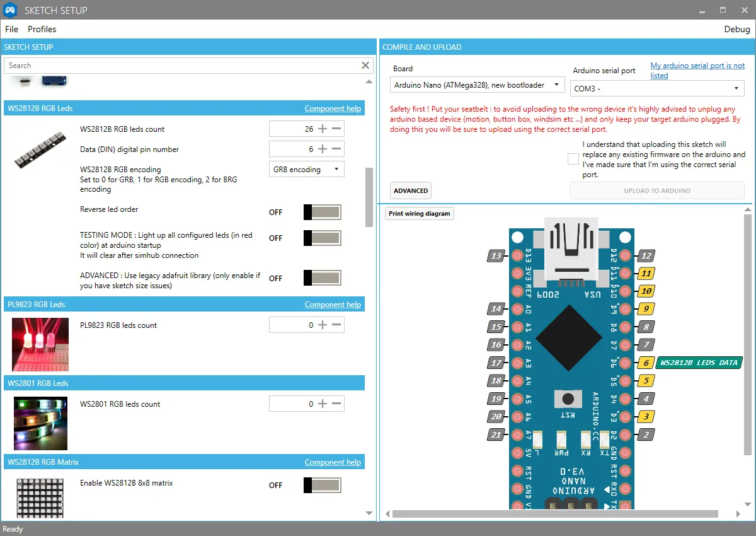756x536 pixels.
Task: Click the WS2801 led strip thumbnail
Action: [40, 422]
